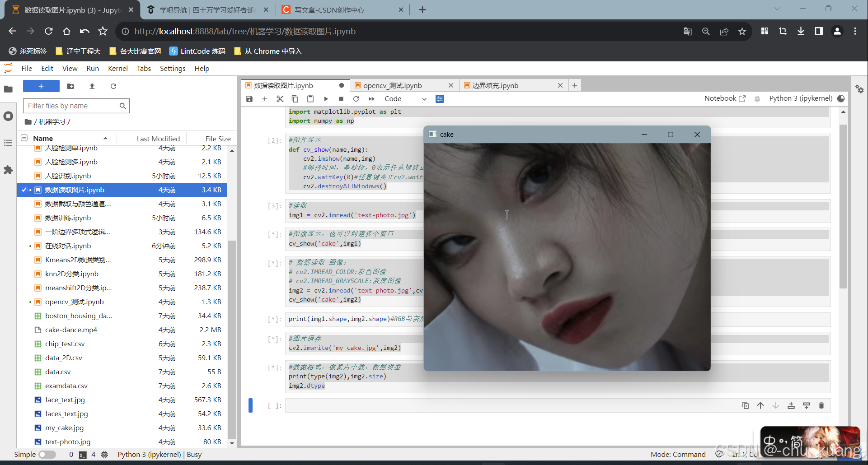Run the current cell with the play icon
The height and width of the screenshot is (465, 868).
(325, 98)
